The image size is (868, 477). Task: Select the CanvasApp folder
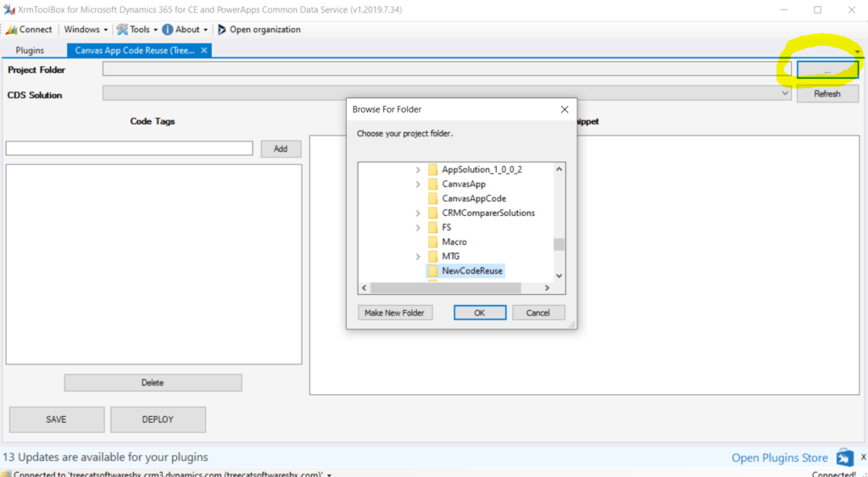464,184
